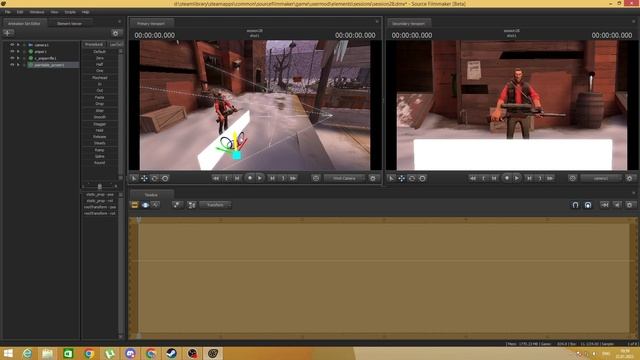The image size is (640, 360).
Task: Play in the Primary Viewport
Action: pos(260,178)
